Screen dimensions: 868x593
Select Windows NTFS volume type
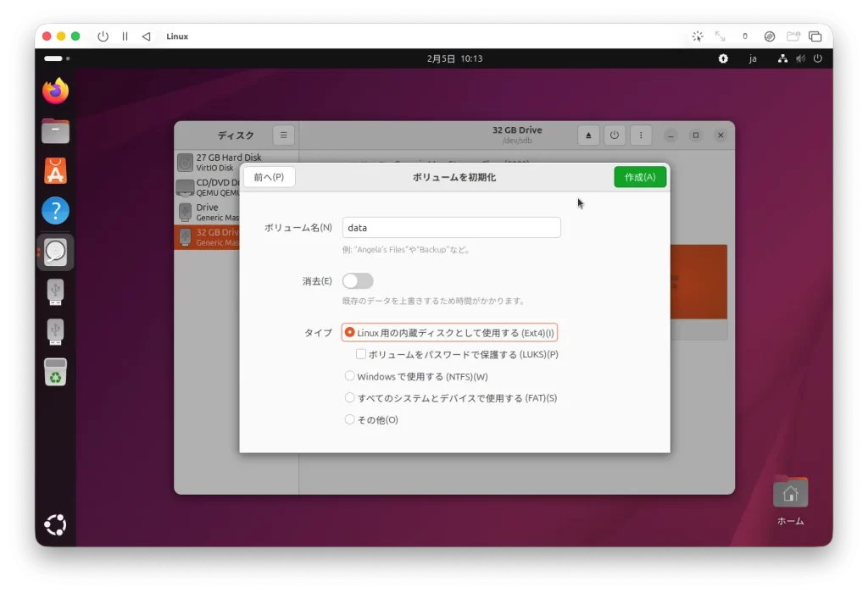[x=350, y=376]
